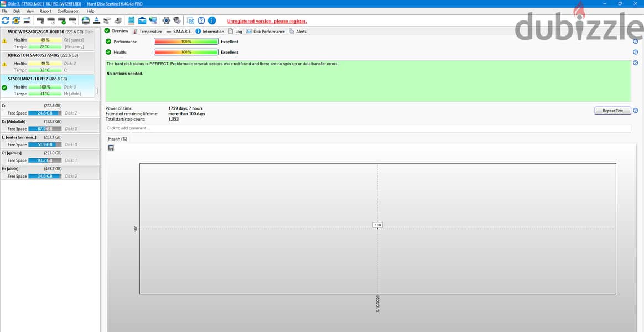The image size is (644, 332).
Task: Select the H: [abdo] volume entry
Action: point(50,172)
